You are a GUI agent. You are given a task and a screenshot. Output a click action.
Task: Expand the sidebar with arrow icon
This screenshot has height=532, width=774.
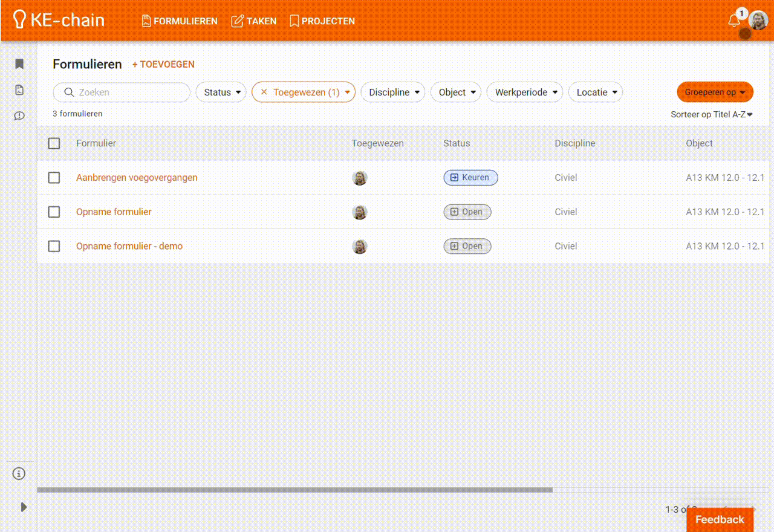pos(24,507)
